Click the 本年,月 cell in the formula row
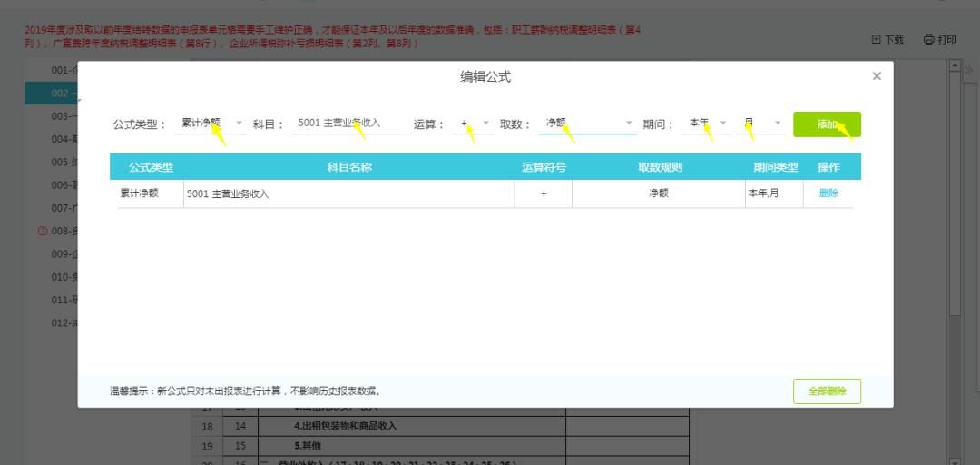The image size is (980, 465). click(774, 193)
